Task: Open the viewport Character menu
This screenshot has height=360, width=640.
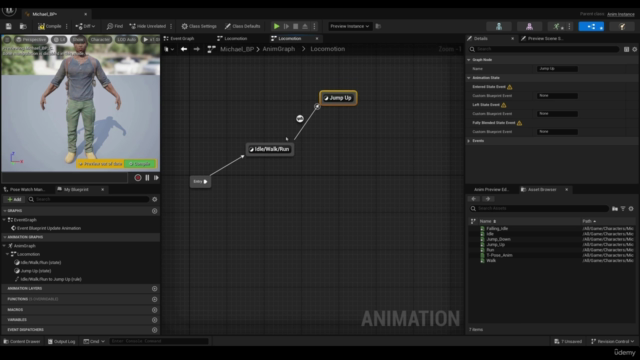Action: 100,40
